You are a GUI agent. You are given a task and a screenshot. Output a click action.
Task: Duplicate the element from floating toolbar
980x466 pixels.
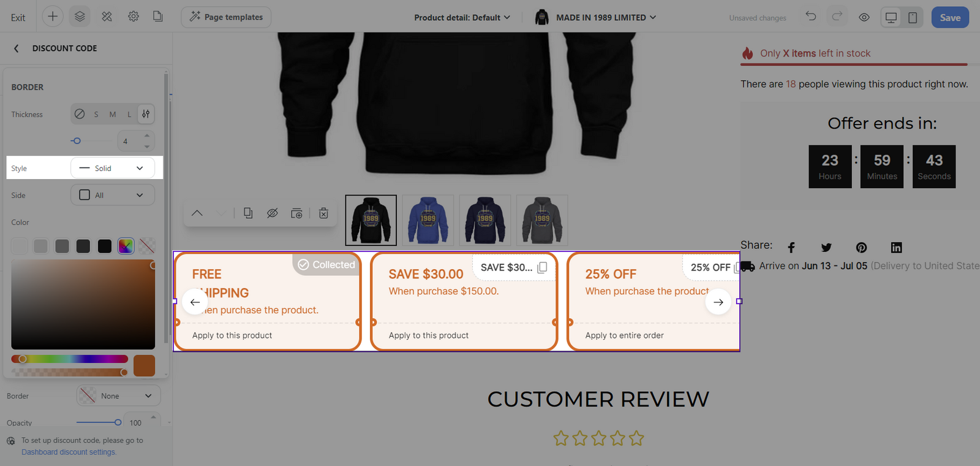pos(248,213)
